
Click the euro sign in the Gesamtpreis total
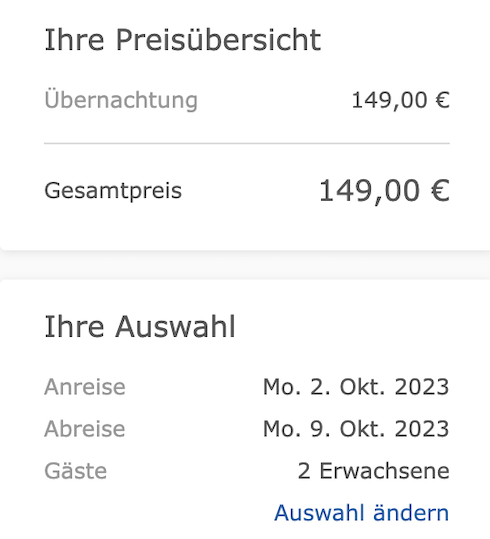tap(440, 190)
